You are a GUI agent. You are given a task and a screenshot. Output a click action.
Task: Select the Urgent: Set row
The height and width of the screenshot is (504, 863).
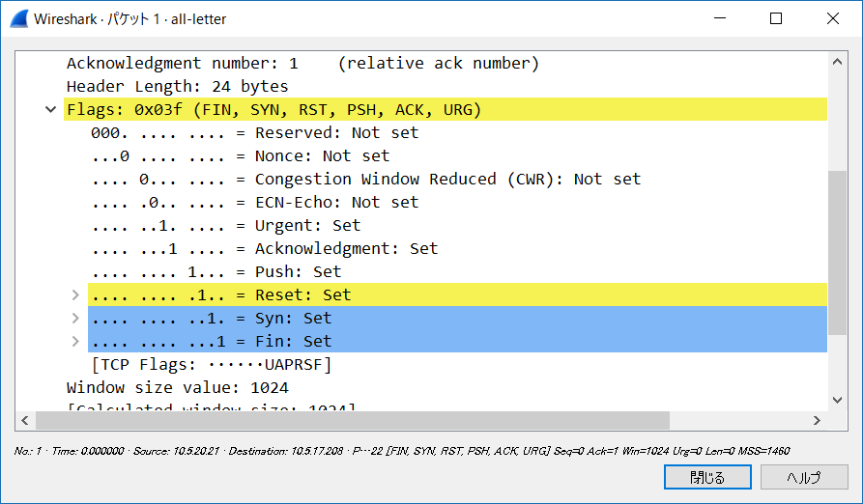click(226, 225)
